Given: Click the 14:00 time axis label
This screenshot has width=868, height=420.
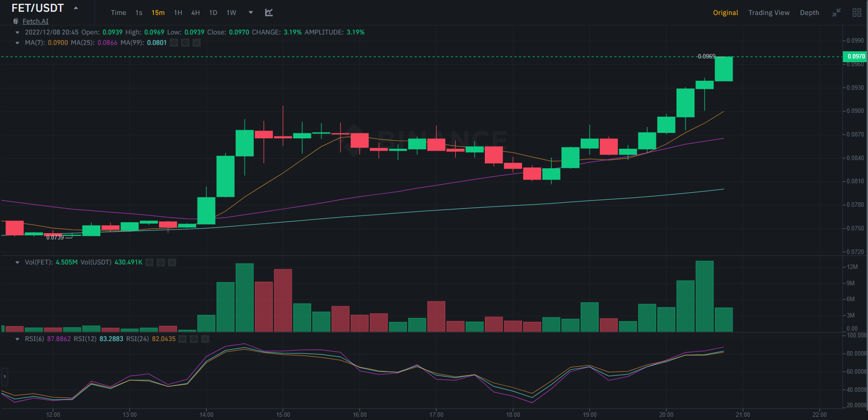Looking at the screenshot, I should (x=207, y=415).
